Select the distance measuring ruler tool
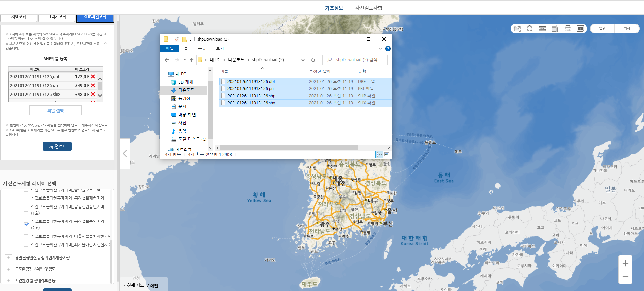Viewport: 644px width, 291px height. pos(542,29)
